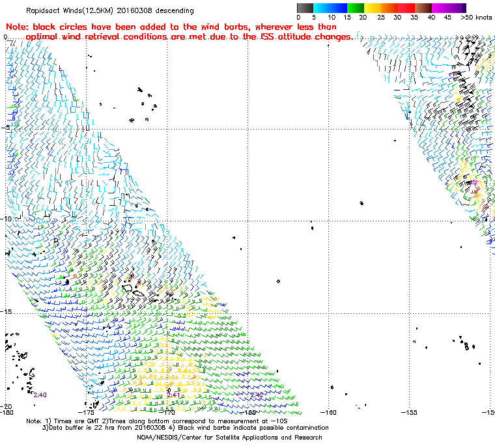Click the '-170' longitude axis label
495x448 pixels.
point(167,412)
